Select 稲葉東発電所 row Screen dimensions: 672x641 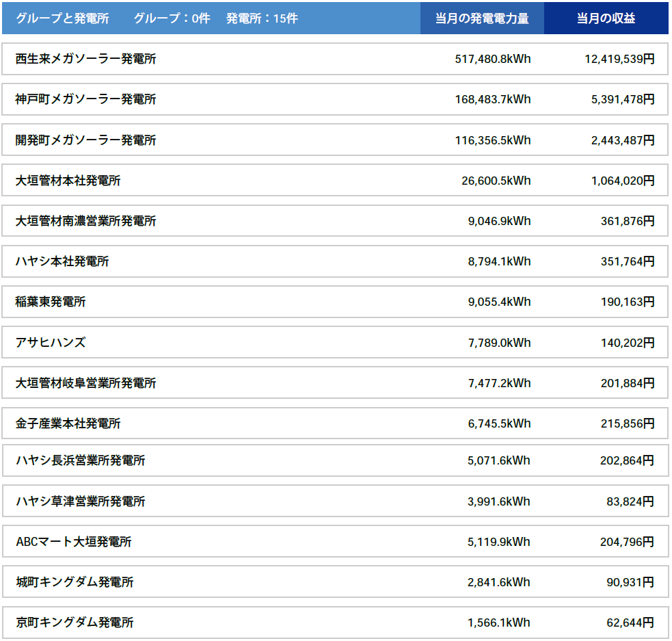coord(335,302)
